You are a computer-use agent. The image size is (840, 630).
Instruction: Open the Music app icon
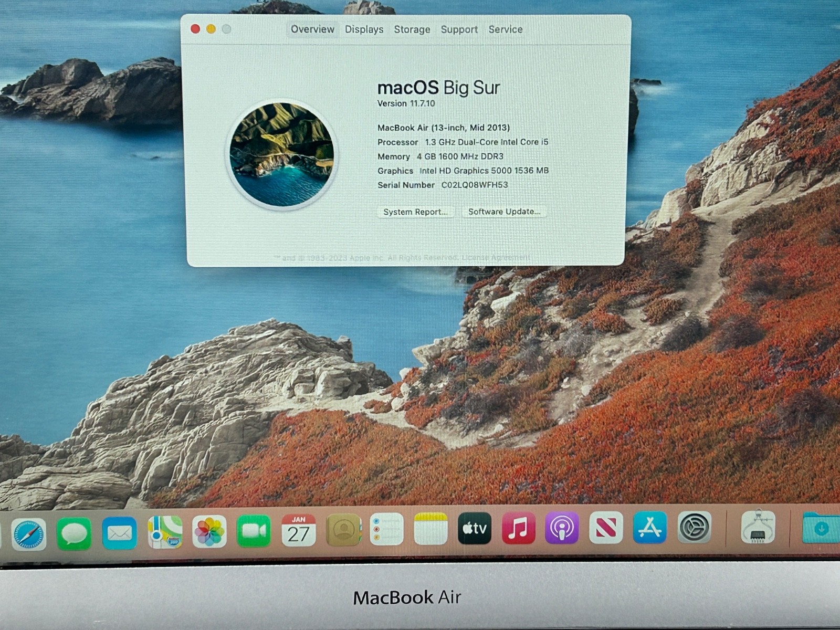(x=518, y=528)
